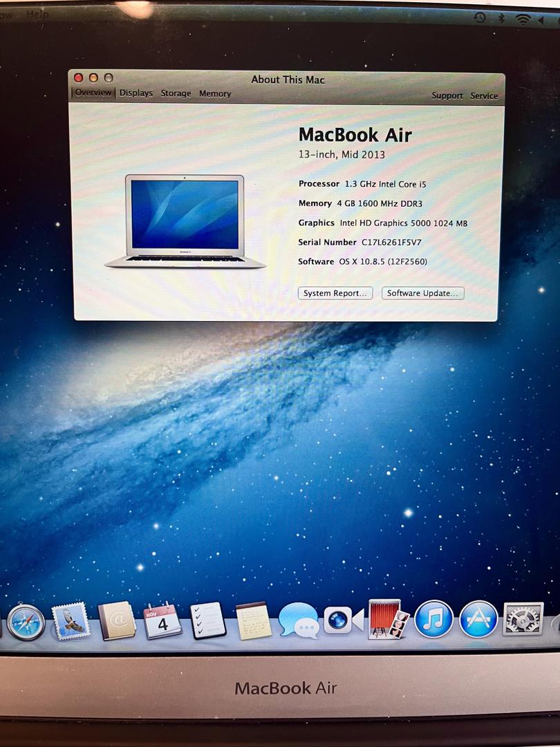The height and width of the screenshot is (747, 560).
Task: Open System Preferences gear icon
Action: 523,619
